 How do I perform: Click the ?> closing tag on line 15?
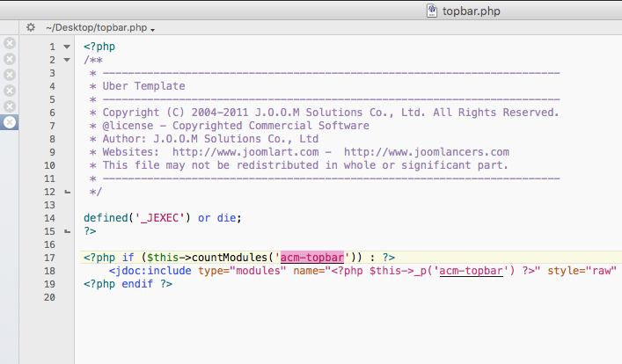coord(90,231)
